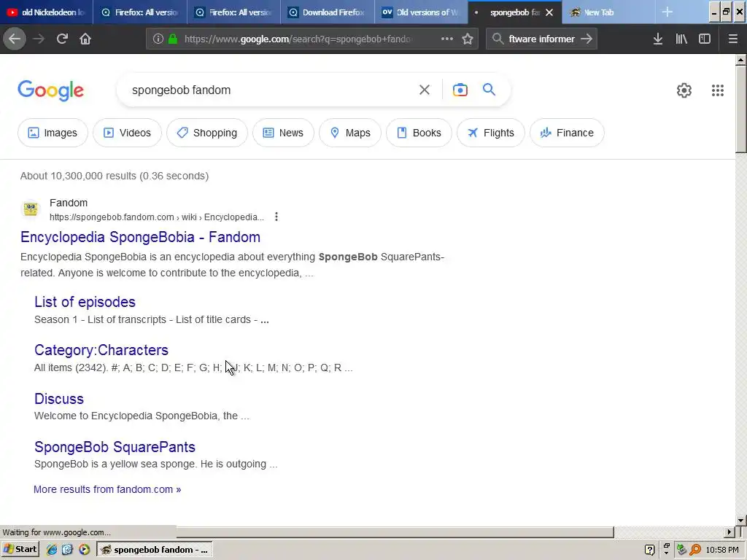This screenshot has width=747, height=560.
Task: Open the Category:Characters sitelink
Action: (101, 350)
